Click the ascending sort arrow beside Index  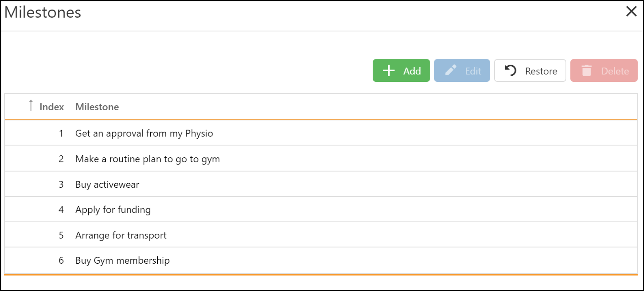(31, 105)
